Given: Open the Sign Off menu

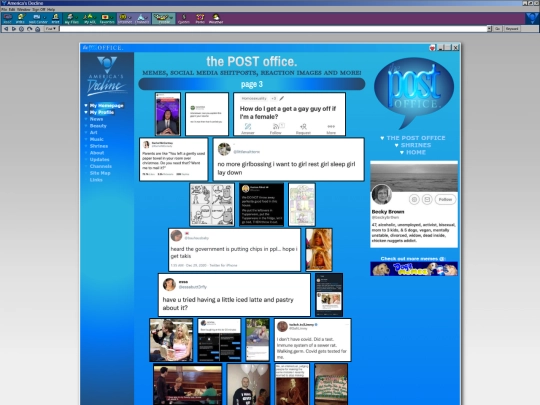Looking at the screenshot, I should tap(39, 9).
